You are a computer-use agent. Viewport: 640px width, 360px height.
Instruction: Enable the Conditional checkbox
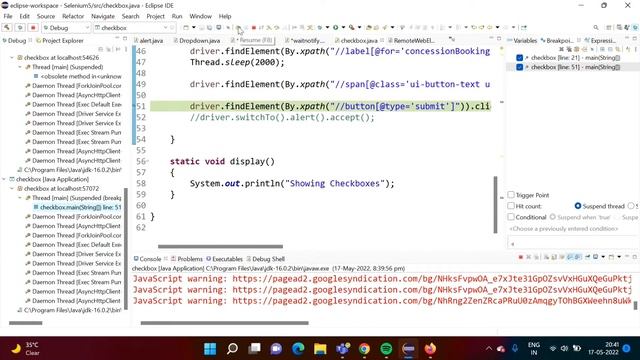[x=511, y=217]
